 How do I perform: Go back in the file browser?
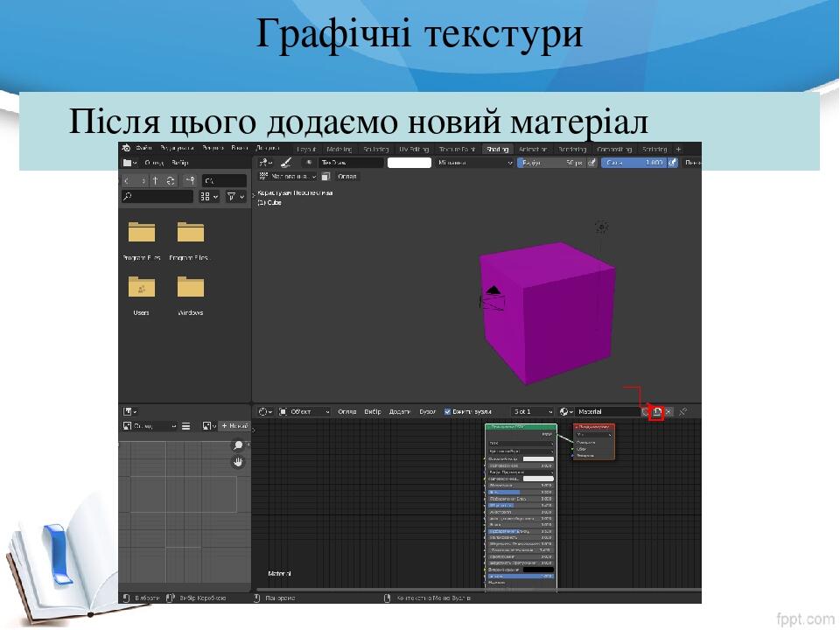pos(129,181)
